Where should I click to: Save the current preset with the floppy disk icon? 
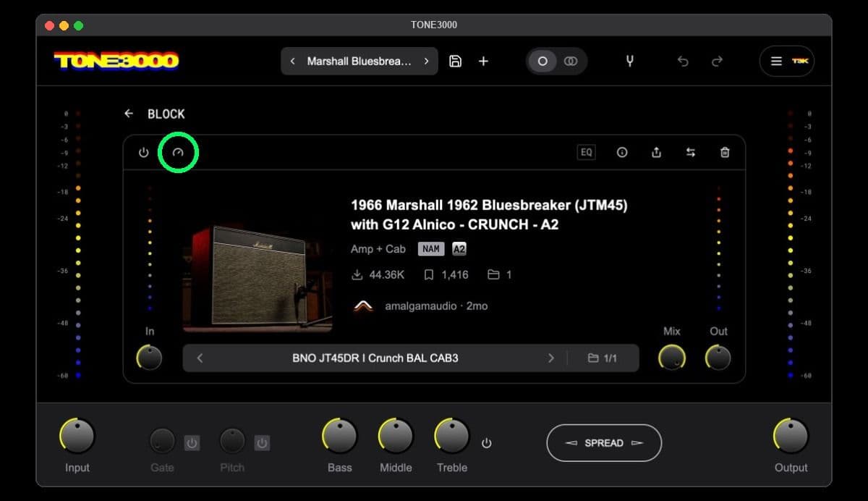click(x=455, y=62)
